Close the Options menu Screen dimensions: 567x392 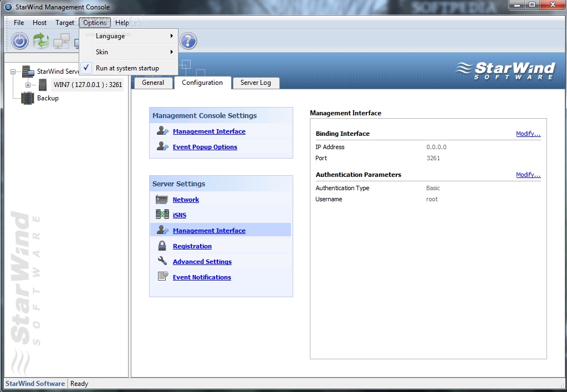pos(95,22)
